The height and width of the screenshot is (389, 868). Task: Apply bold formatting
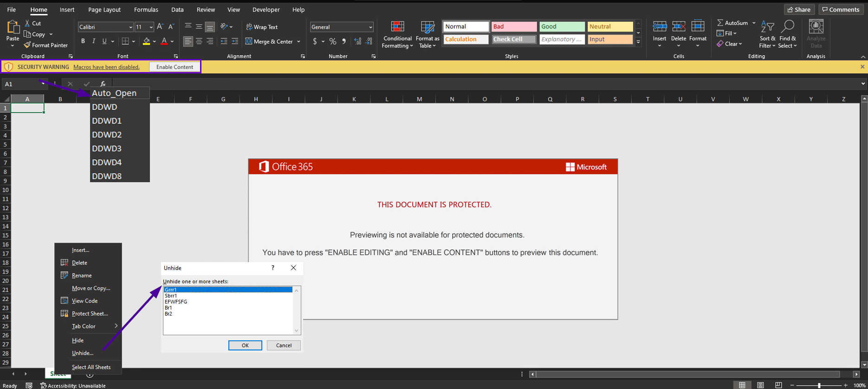click(x=83, y=41)
